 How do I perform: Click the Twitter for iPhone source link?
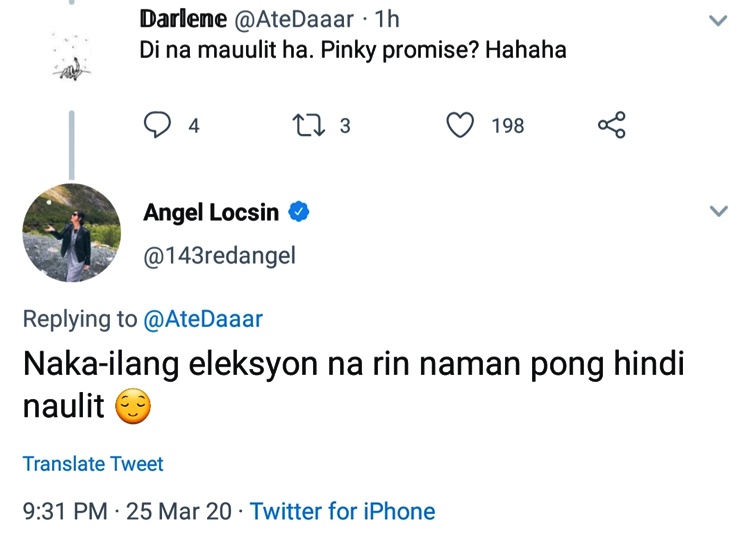pyautogui.click(x=342, y=512)
